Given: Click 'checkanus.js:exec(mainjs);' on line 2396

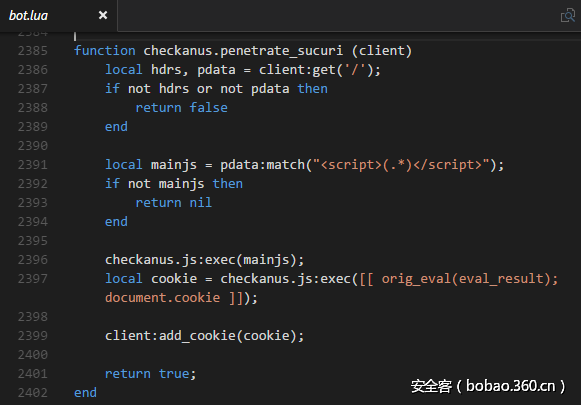Looking at the screenshot, I should [205, 260].
